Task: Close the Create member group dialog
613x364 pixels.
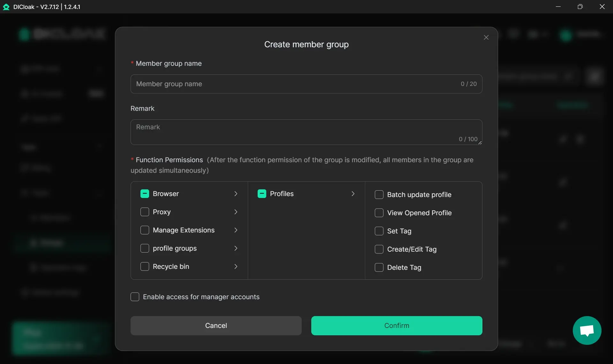Action: 486,38
